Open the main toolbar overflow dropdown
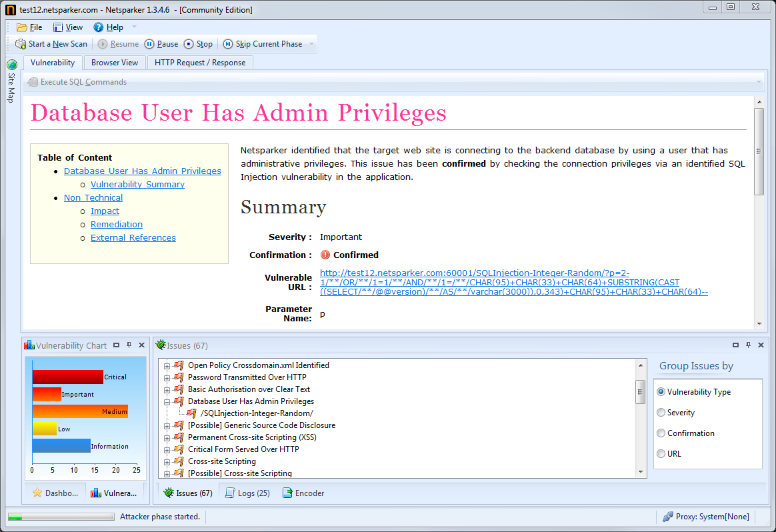The height and width of the screenshot is (532, 776). coord(311,44)
